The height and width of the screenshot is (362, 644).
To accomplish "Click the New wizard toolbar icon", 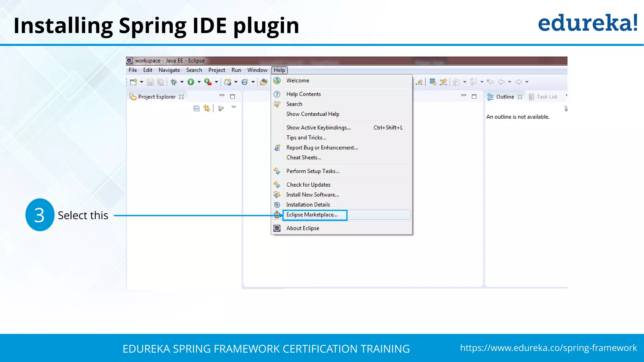I will [133, 82].
